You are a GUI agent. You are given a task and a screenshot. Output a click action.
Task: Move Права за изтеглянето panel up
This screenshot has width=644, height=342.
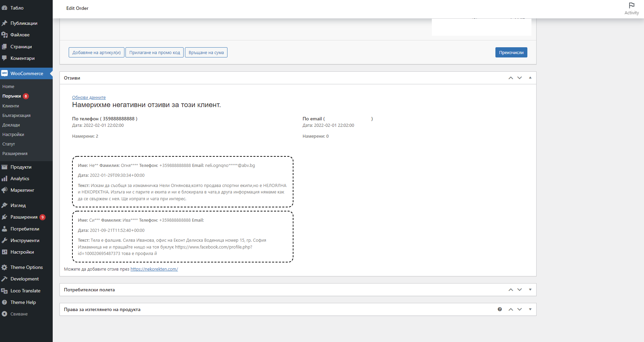coord(511,309)
